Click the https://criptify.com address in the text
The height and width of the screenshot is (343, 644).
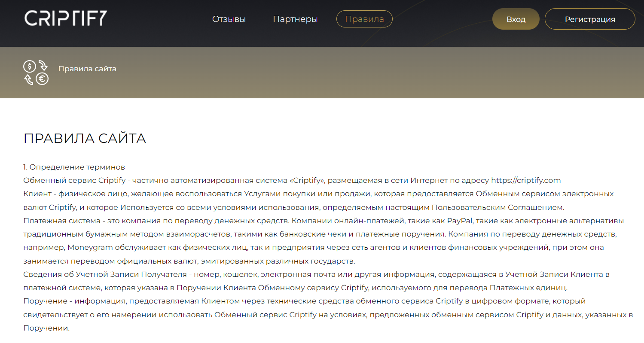pos(526,180)
